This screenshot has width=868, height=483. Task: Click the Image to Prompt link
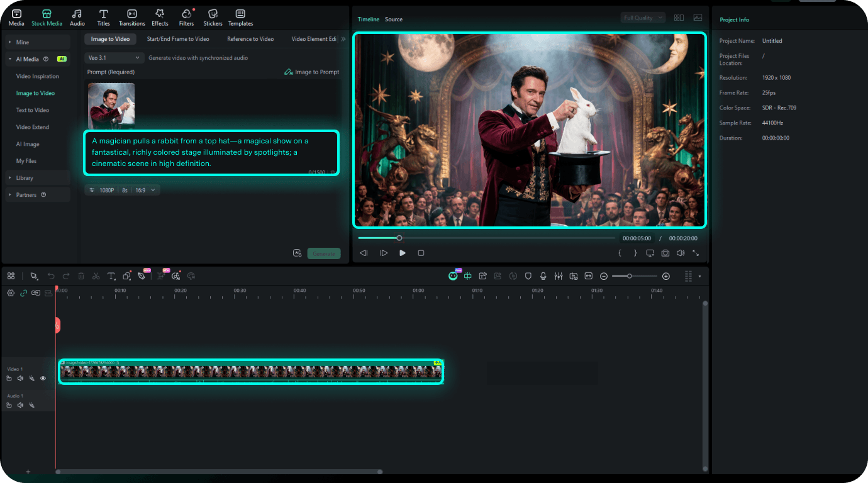pyautogui.click(x=312, y=72)
